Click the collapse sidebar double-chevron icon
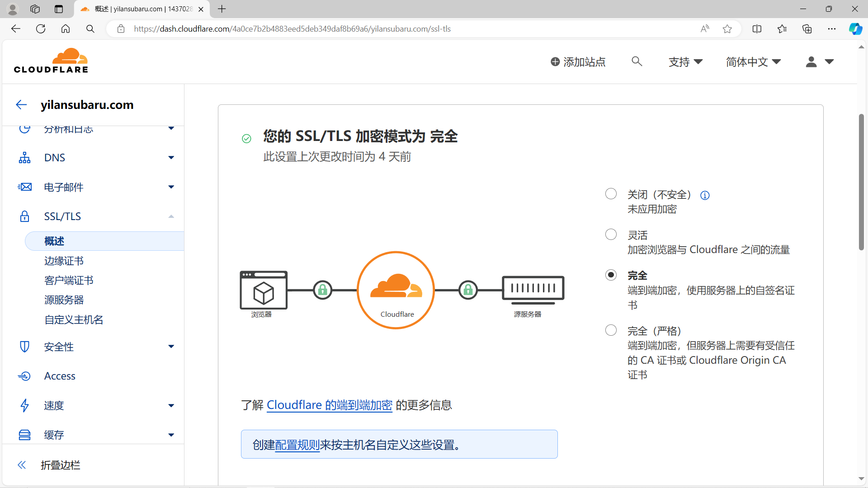868x488 pixels. click(x=21, y=465)
